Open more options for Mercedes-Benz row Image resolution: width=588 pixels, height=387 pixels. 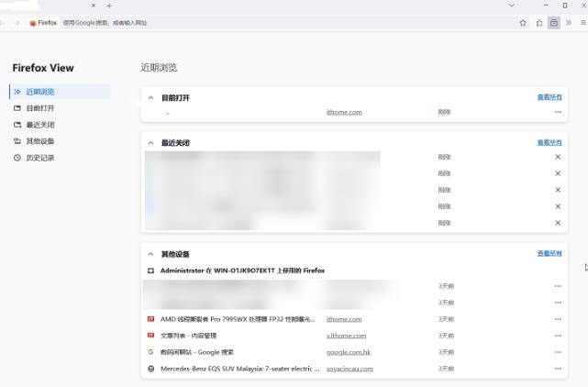point(558,369)
